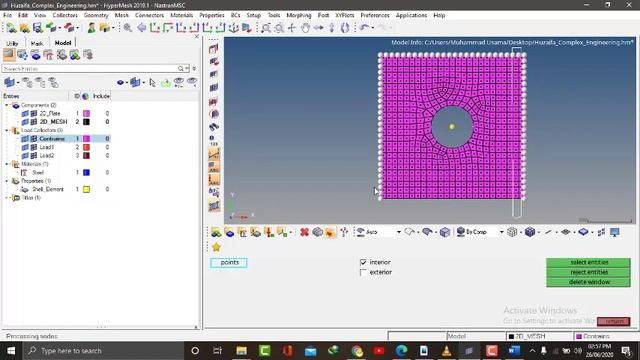Click the selector arrow cursor icon in browser
The width and height of the screenshot is (640, 360).
tap(152, 83)
